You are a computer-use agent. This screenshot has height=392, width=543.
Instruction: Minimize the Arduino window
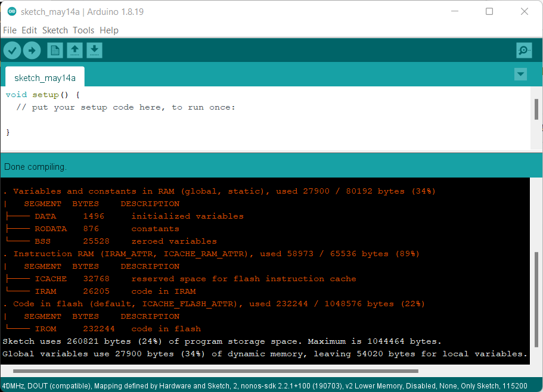coord(455,11)
